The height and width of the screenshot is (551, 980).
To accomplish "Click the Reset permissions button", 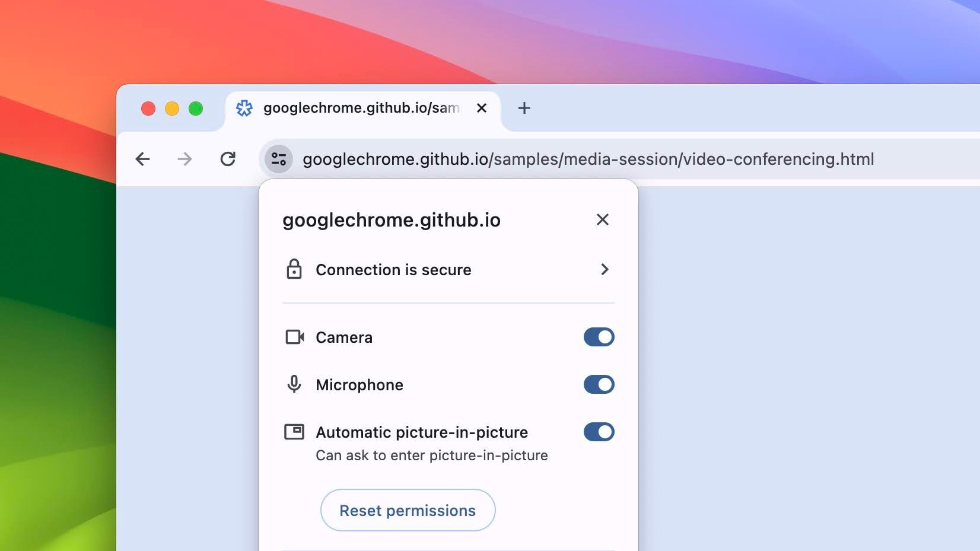I will click(x=408, y=510).
